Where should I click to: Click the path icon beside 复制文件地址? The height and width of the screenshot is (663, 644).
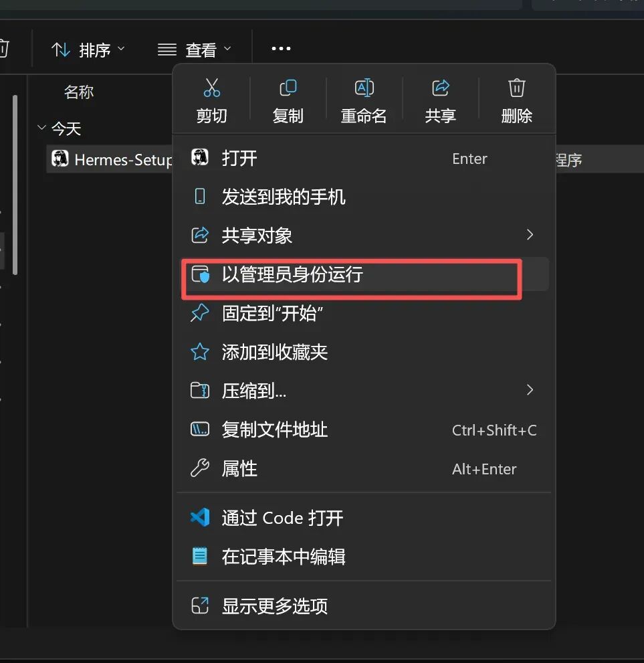pyautogui.click(x=200, y=429)
